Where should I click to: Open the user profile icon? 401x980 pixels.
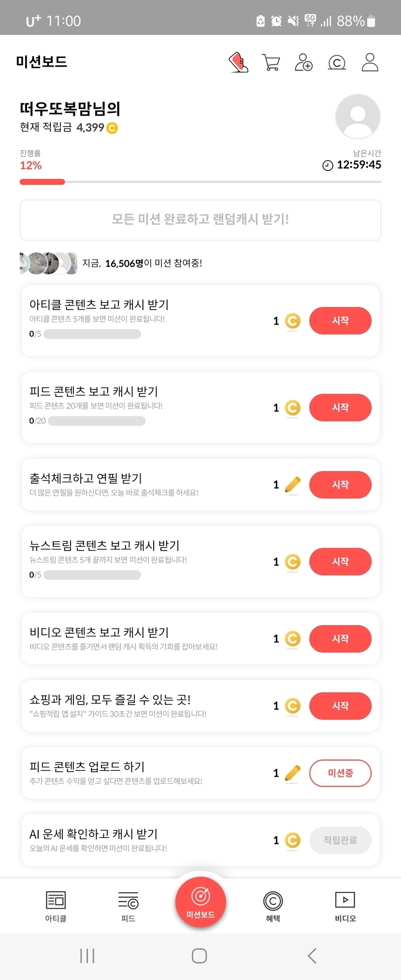pyautogui.click(x=370, y=62)
